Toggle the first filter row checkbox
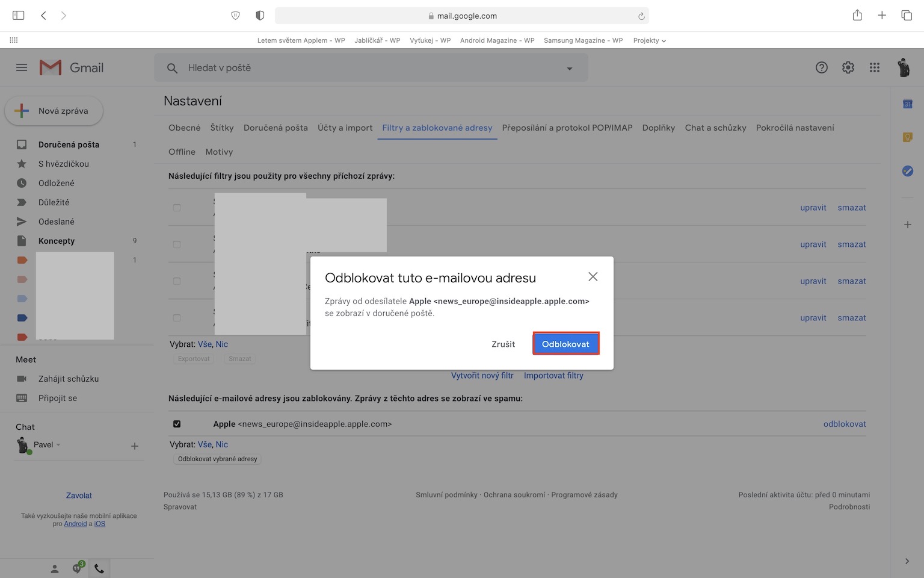The height and width of the screenshot is (578, 924). 177,208
